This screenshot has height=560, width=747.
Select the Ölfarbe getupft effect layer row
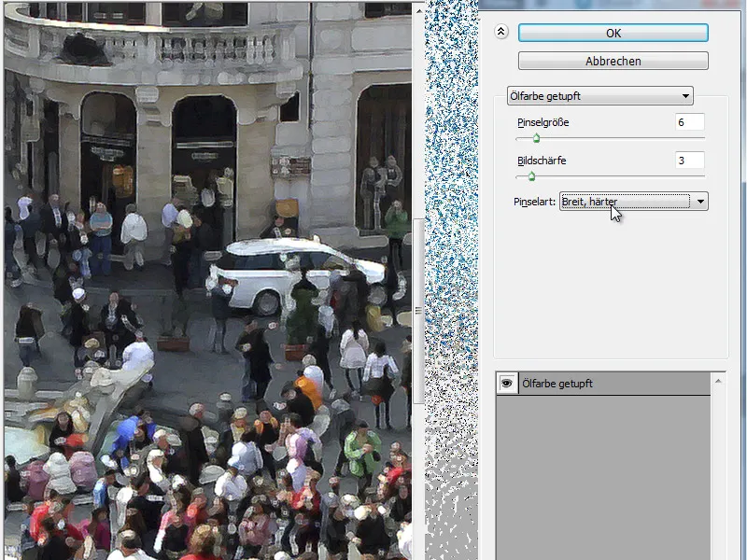pos(603,384)
